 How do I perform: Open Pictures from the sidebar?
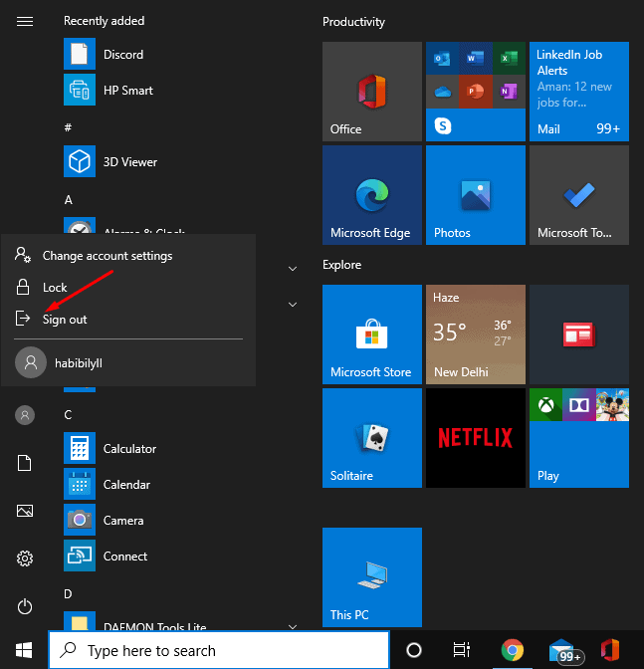pos(25,511)
